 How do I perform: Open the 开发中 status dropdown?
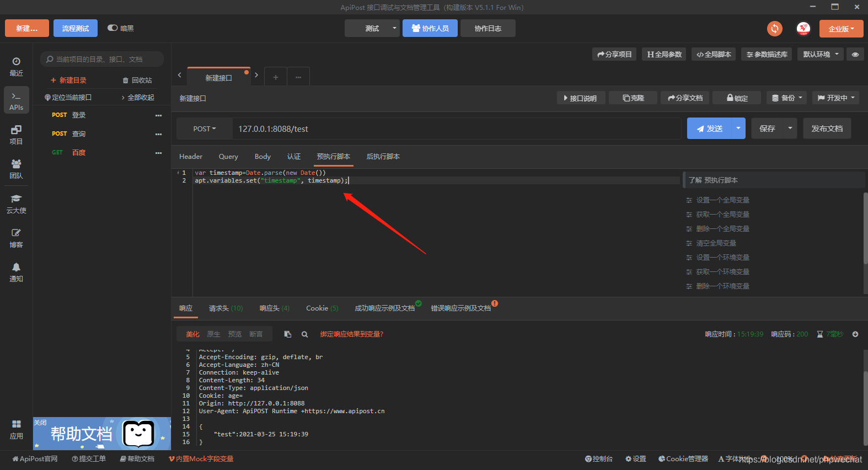836,98
